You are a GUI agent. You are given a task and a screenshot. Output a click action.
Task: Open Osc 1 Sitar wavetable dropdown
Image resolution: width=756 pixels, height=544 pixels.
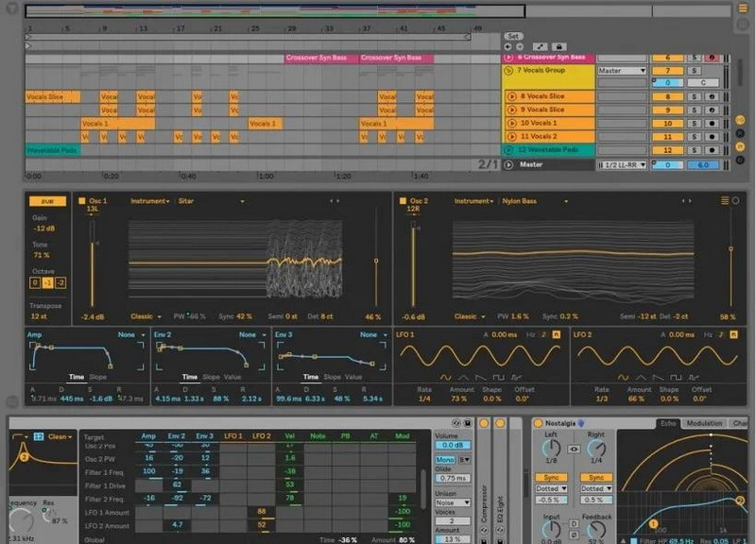click(211, 201)
